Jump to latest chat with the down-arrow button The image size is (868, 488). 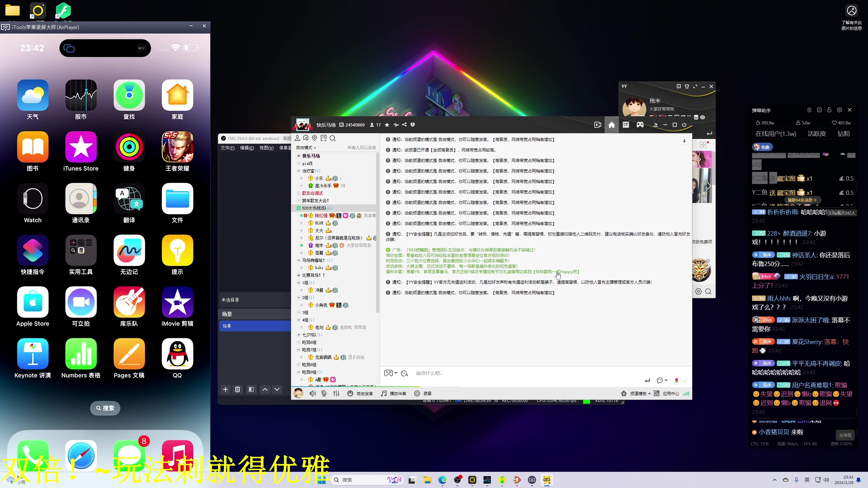(684, 141)
